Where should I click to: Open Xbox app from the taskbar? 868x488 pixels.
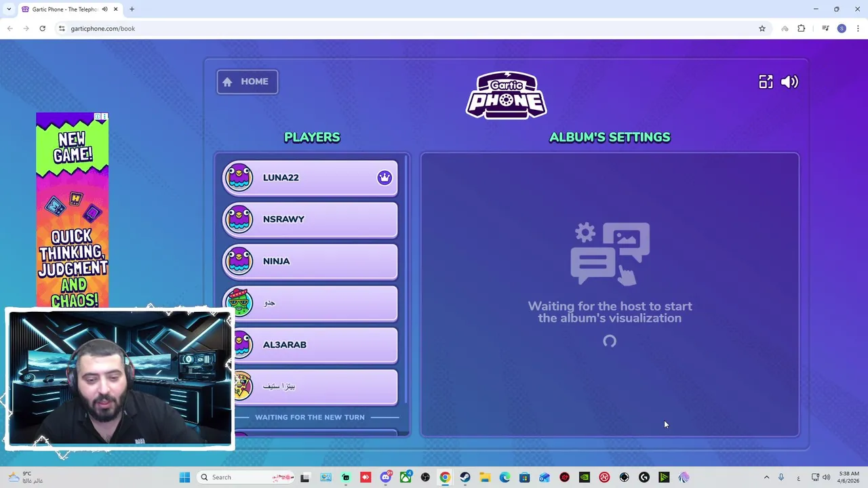pos(406,477)
